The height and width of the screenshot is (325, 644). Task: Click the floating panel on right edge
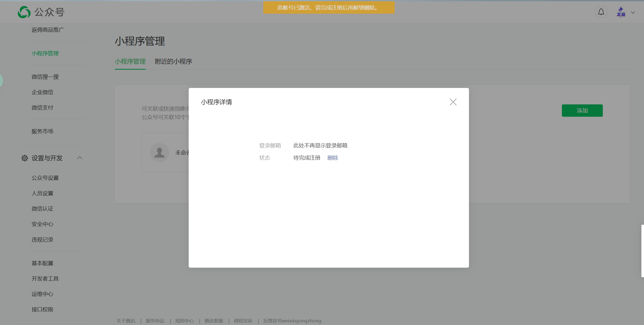[642, 251]
